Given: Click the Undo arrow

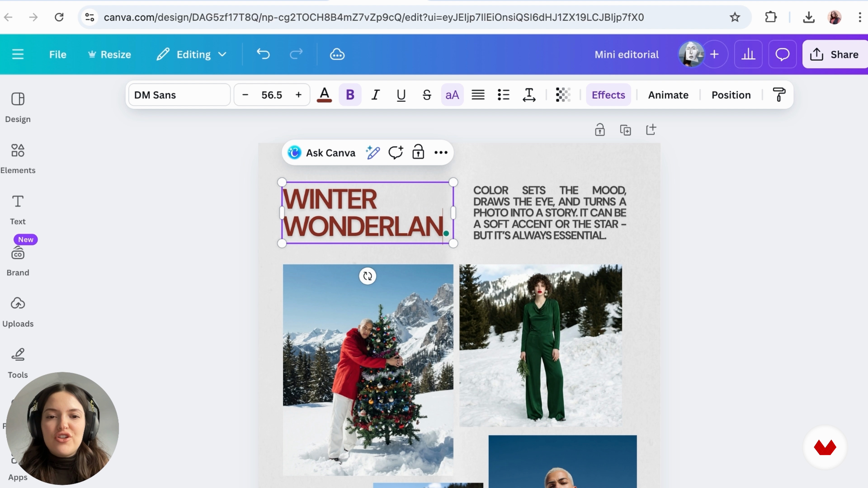Looking at the screenshot, I should (263, 54).
